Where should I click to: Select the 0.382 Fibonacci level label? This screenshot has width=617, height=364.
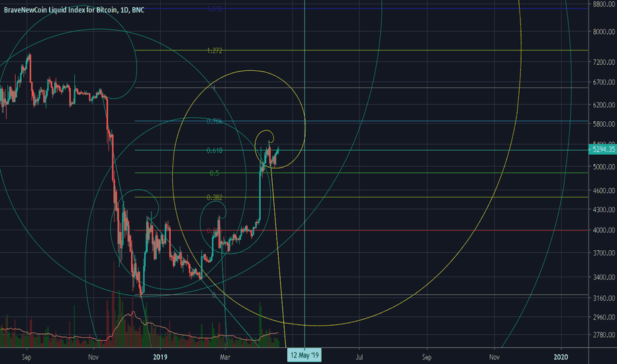coord(214,197)
